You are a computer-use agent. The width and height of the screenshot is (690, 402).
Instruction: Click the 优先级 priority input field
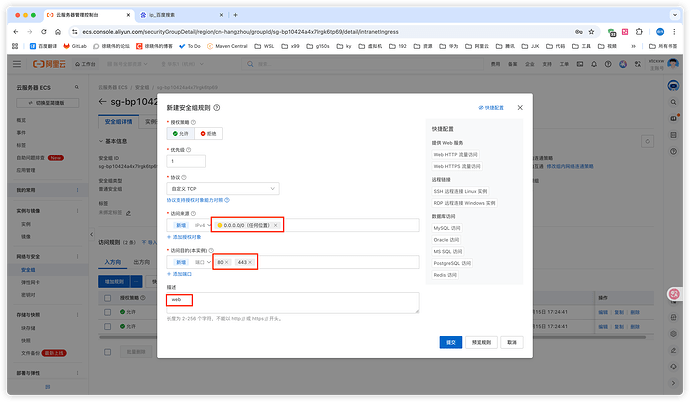(186, 161)
